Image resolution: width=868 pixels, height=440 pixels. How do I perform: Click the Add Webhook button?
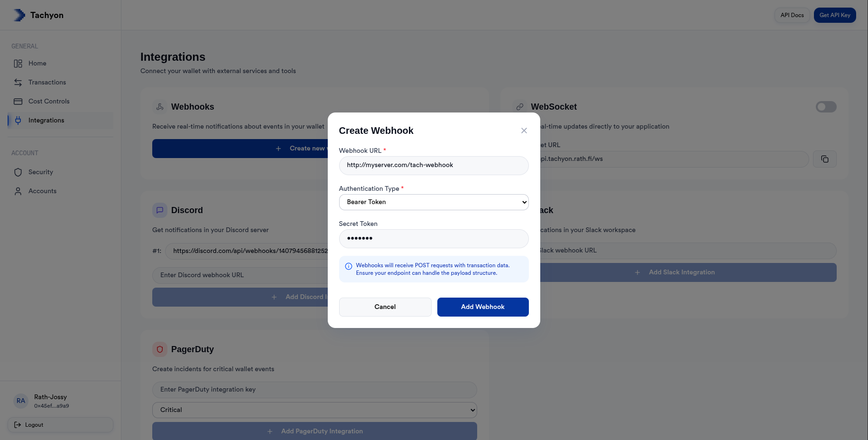point(482,307)
